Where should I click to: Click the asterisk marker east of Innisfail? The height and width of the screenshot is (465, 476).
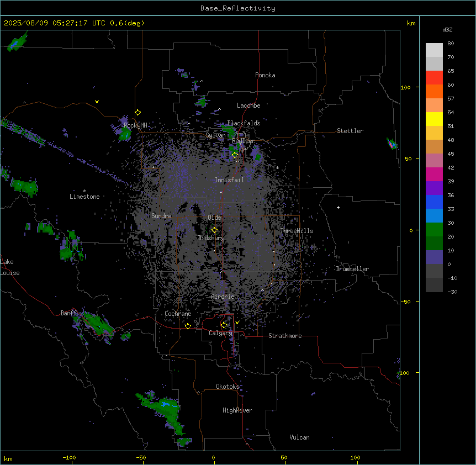coord(277,168)
